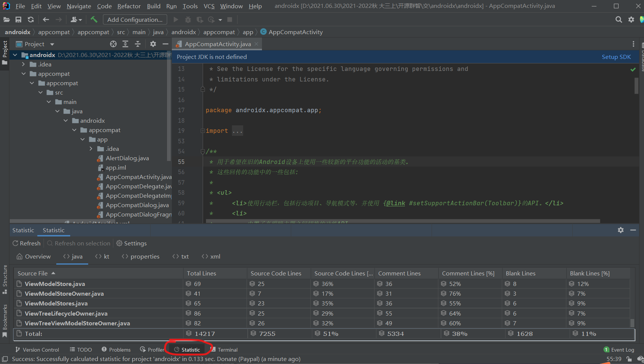Viewport: 644px width, 364px height.
Task: Sort by Total Lines column header
Action: 215,274
